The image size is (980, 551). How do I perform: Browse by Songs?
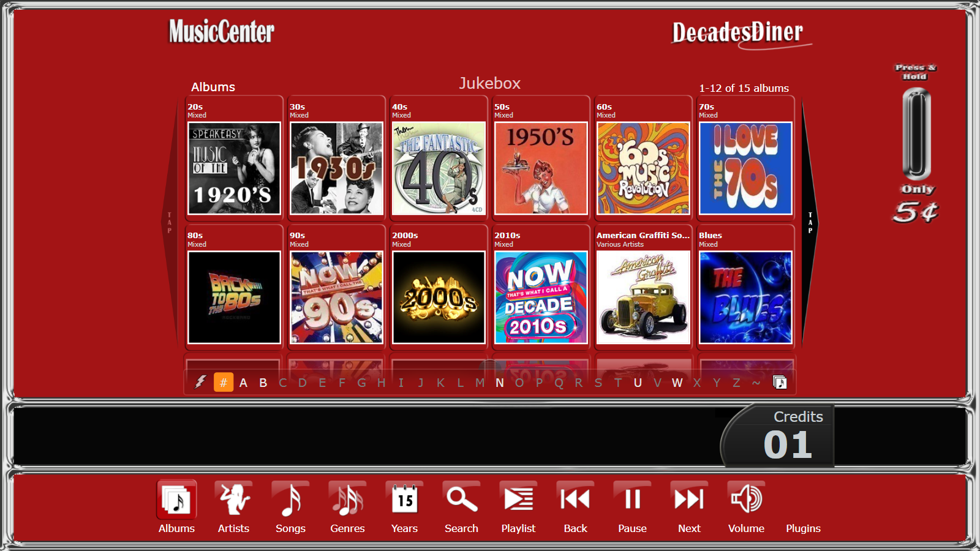tap(290, 500)
